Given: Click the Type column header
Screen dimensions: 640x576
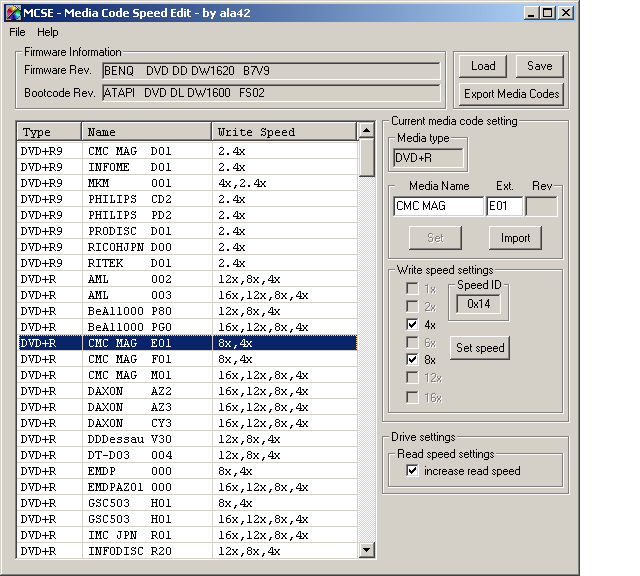Looking at the screenshot, I should point(48,132).
